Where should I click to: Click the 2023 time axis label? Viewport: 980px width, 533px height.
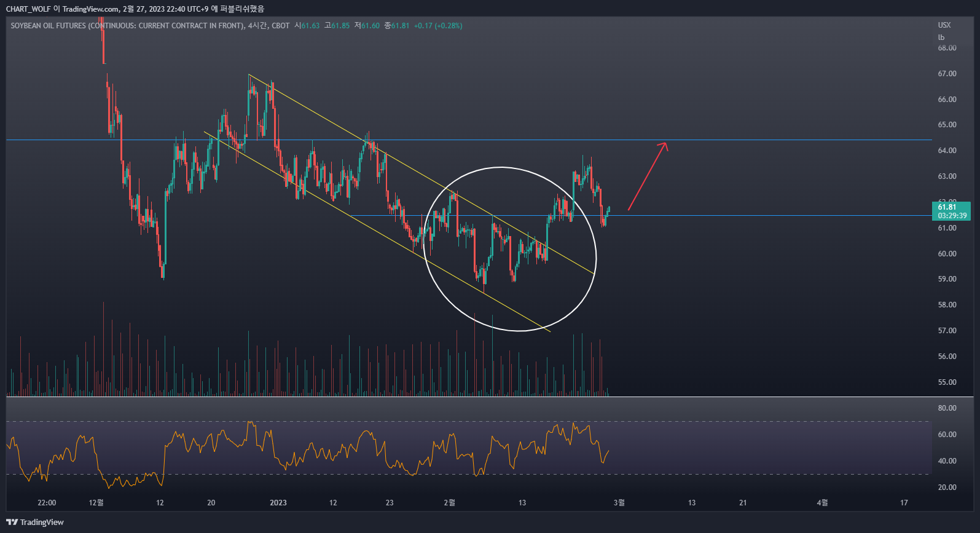point(278,503)
